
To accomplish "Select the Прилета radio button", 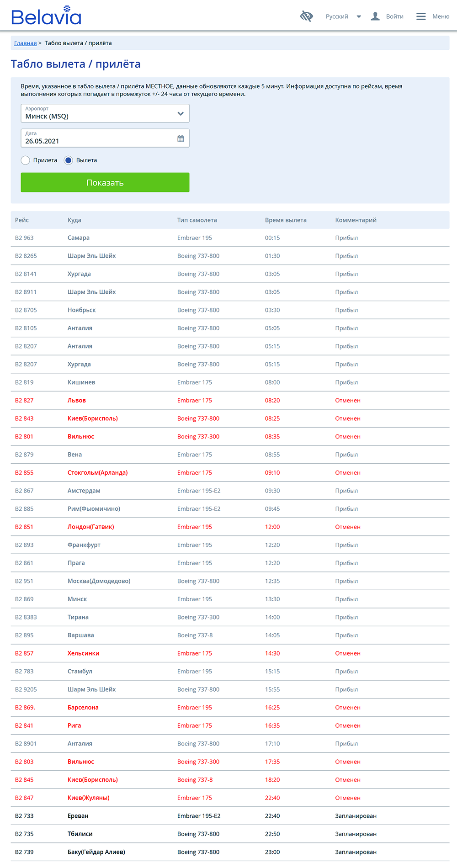I will (26, 160).
